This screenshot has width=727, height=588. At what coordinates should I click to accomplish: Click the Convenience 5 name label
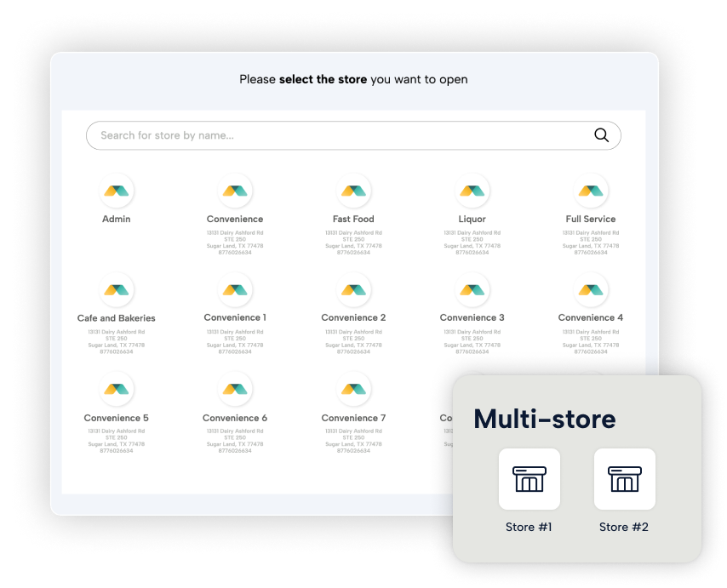point(117,418)
